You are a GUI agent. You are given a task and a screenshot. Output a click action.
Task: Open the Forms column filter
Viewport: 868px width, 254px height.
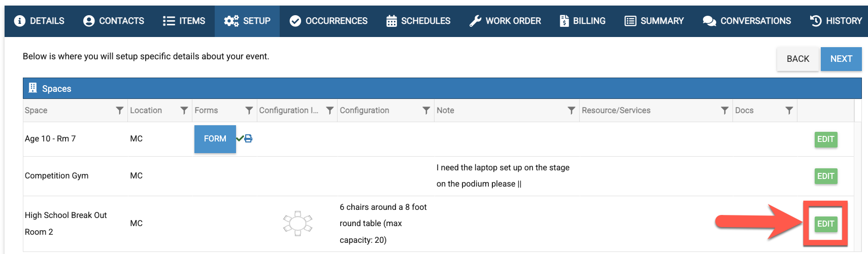coord(249,111)
